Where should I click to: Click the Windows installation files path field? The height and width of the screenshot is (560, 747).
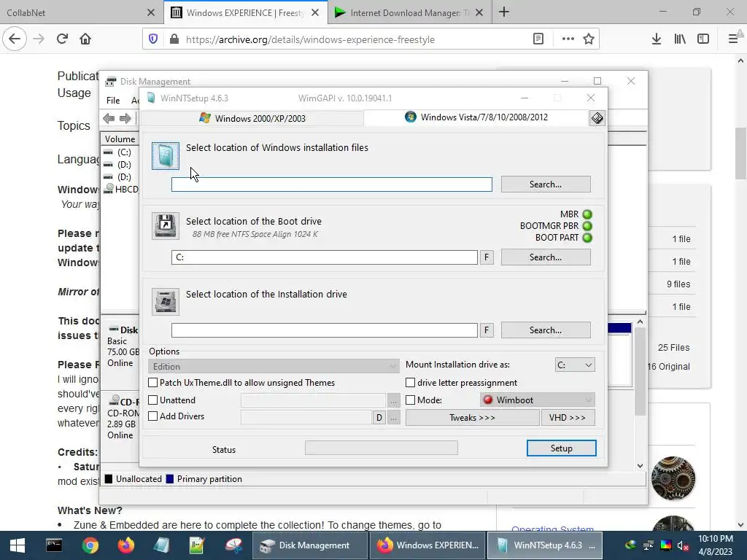(x=332, y=184)
